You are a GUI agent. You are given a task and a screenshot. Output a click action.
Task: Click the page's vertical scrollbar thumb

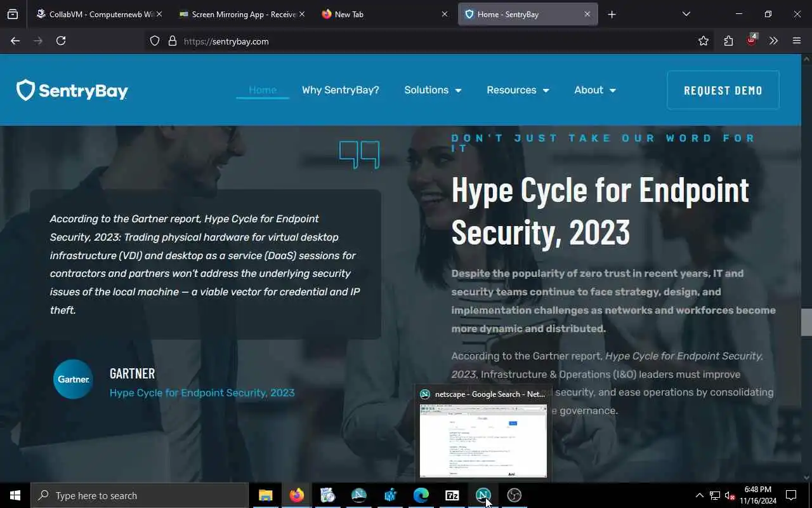coord(806,322)
